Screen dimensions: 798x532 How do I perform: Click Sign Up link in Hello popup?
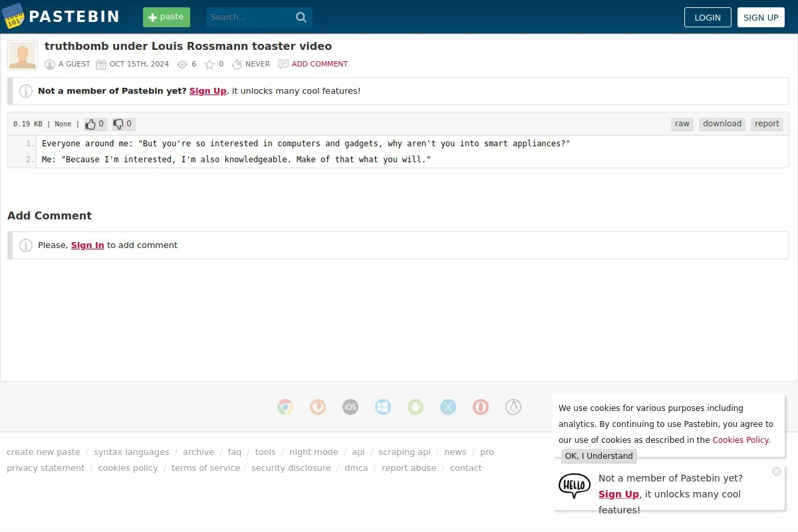[x=618, y=494]
